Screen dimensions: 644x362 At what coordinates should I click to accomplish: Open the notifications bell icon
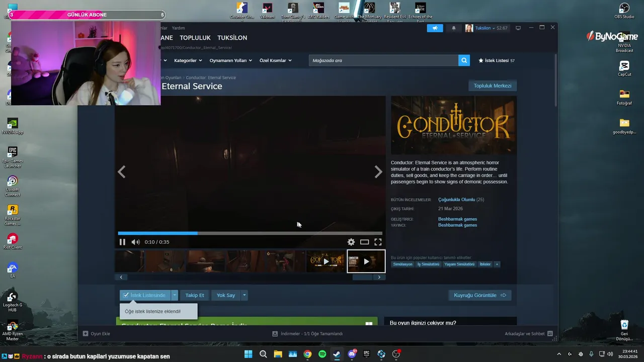pos(453,28)
